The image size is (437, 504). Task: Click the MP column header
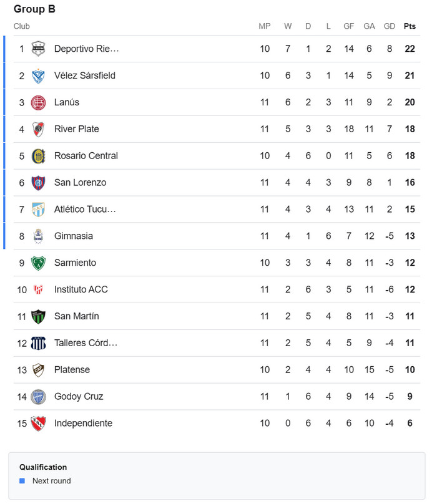pyautogui.click(x=265, y=26)
